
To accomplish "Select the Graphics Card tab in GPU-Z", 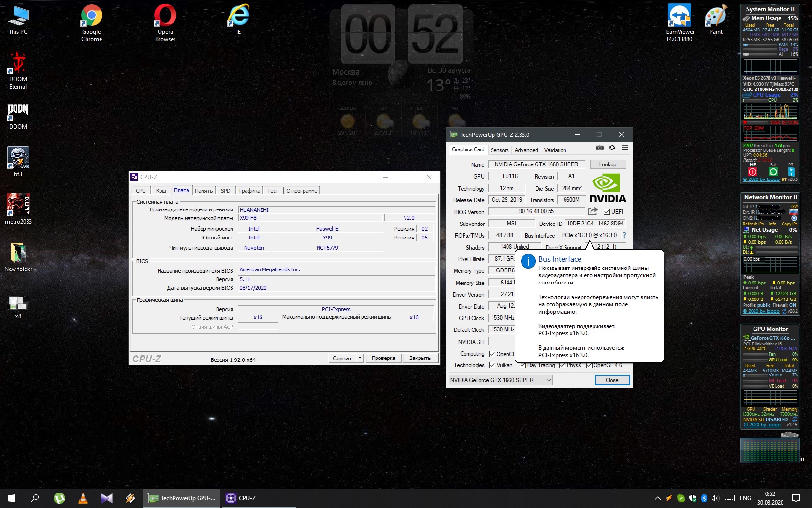I will click(468, 150).
